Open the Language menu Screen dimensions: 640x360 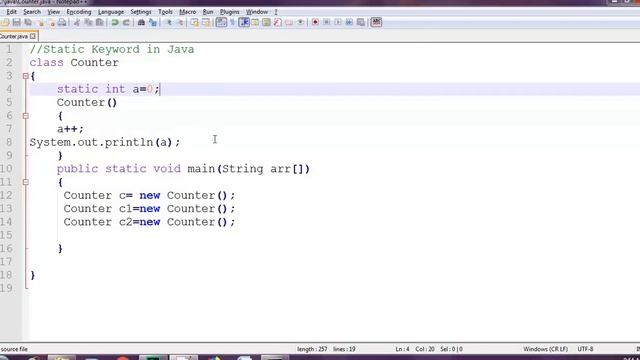(x=111, y=12)
